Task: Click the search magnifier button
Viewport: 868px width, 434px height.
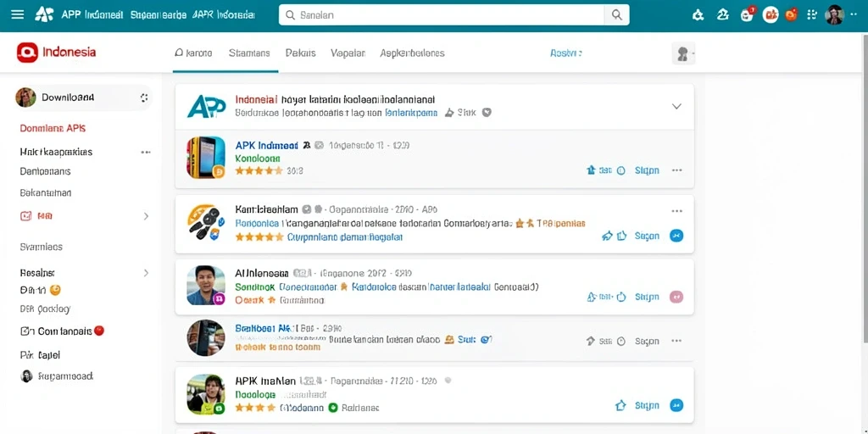Action: pos(617,15)
